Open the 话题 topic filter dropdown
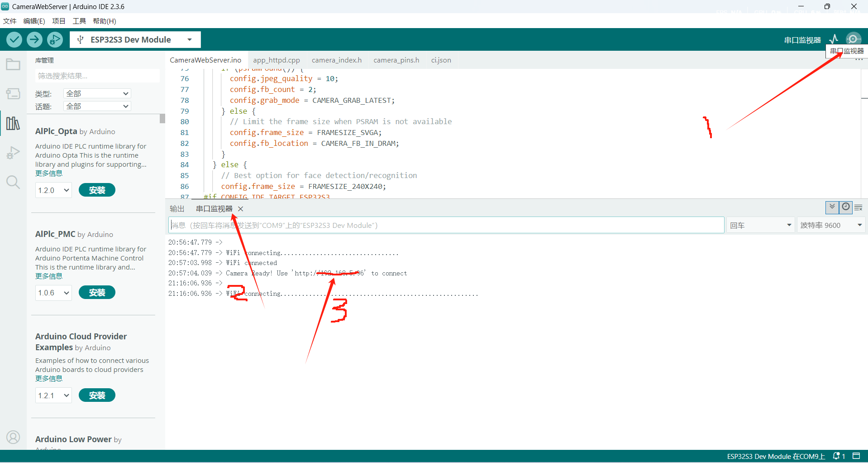Screen dimensions: 868x463 pyautogui.click(x=97, y=106)
